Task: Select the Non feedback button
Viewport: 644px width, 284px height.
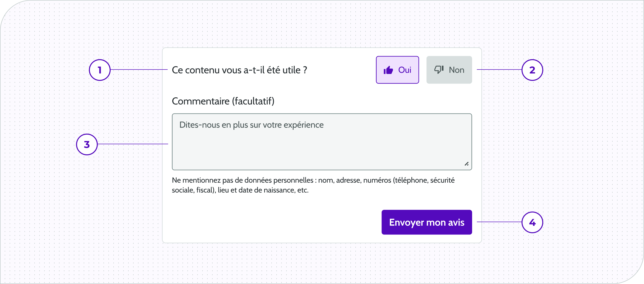Action: (x=449, y=70)
